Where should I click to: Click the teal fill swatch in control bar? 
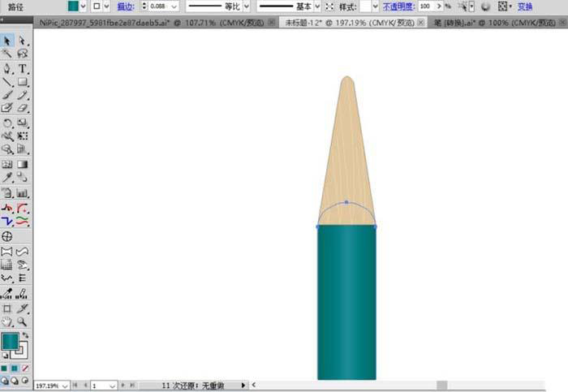click(x=74, y=6)
